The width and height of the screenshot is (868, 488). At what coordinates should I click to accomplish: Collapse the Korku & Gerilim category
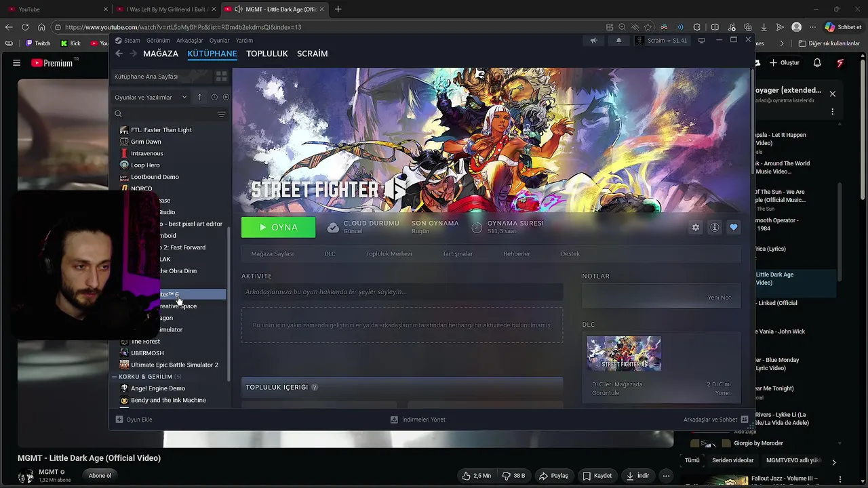(x=114, y=376)
